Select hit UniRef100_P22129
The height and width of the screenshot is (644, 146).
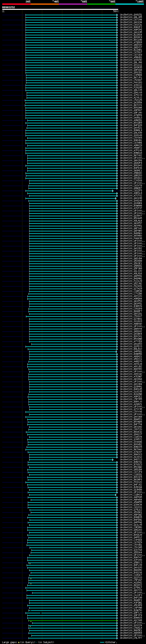click(131, 281)
